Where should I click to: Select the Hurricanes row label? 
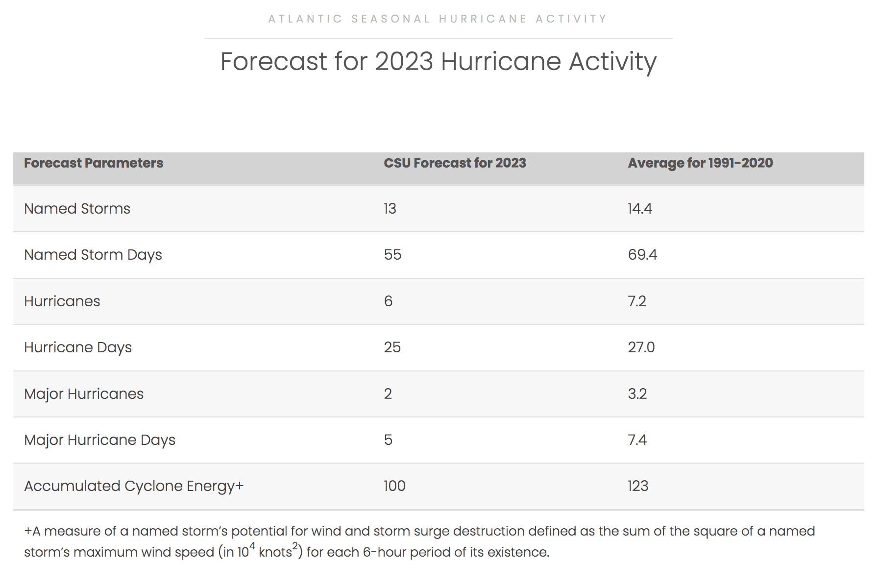tap(62, 301)
